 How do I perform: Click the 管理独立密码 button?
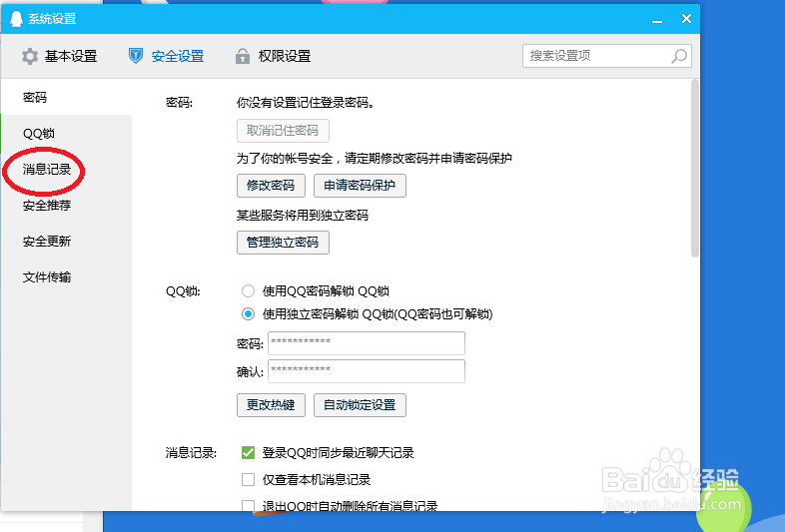[x=283, y=243]
